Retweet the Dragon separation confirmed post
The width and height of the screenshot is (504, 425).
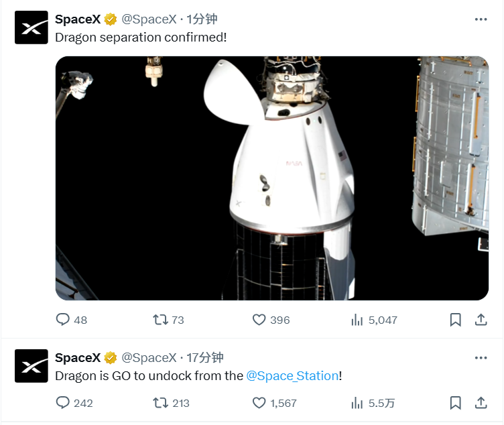pyautogui.click(x=161, y=320)
